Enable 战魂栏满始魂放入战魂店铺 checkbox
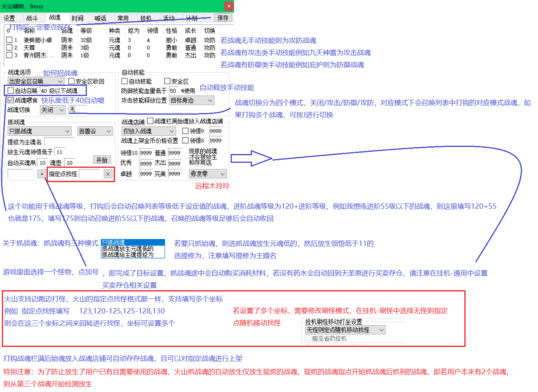Screen dimensions: 538x392 (150, 121)
